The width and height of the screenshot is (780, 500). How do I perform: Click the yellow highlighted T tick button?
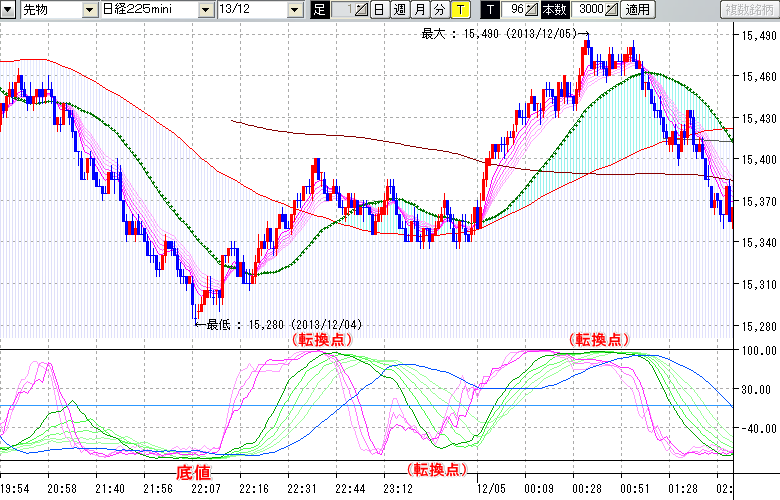459,10
